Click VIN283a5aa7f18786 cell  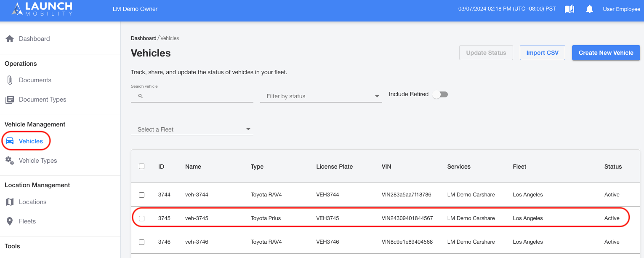tap(406, 195)
